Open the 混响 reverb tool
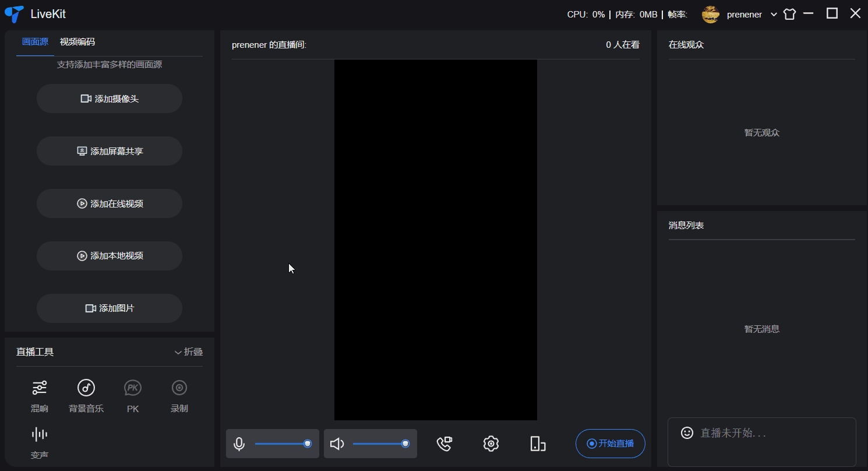The width and height of the screenshot is (868, 471). coord(40,395)
